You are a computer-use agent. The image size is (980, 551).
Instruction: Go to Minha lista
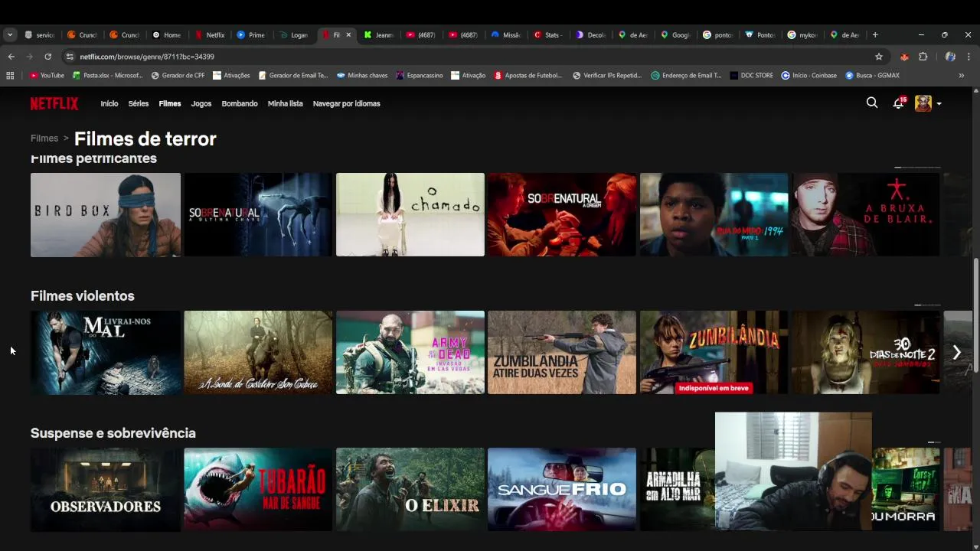[x=286, y=103]
